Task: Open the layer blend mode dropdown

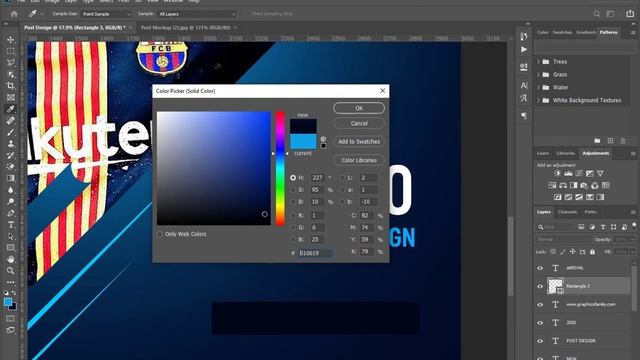Action: pos(564,240)
